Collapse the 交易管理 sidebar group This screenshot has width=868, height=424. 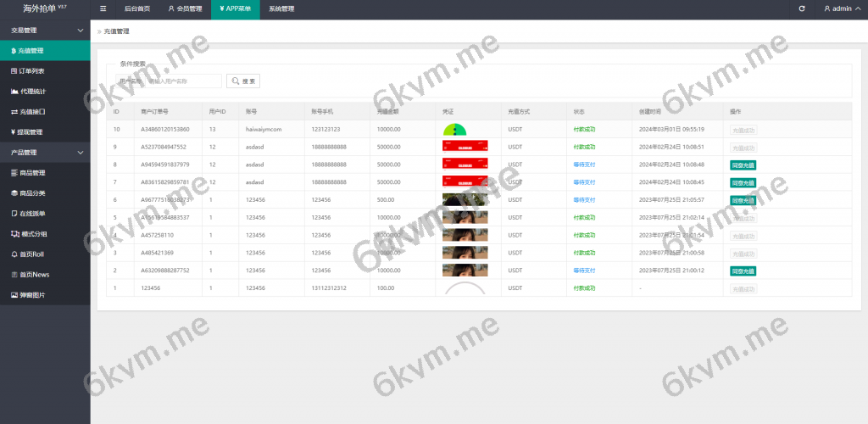tap(44, 31)
